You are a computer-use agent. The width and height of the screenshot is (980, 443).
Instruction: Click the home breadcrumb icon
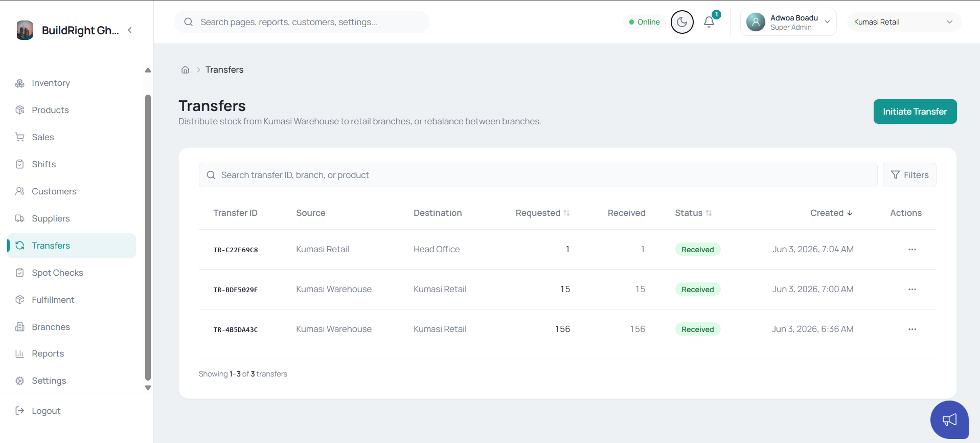coord(185,70)
